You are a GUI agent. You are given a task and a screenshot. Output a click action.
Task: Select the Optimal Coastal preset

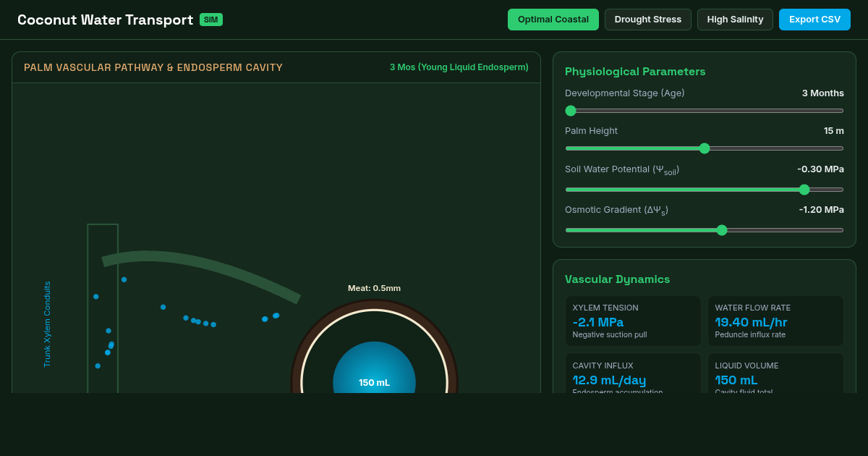[x=553, y=20]
